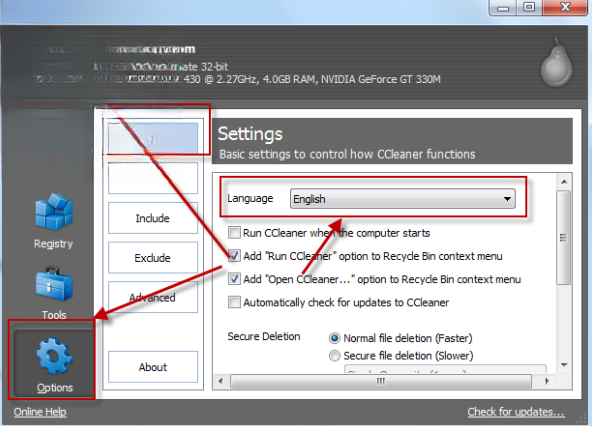Click horizontal scrollbar left arrow
Viewport: 592px width, 426px height.
tap(221, 381)
